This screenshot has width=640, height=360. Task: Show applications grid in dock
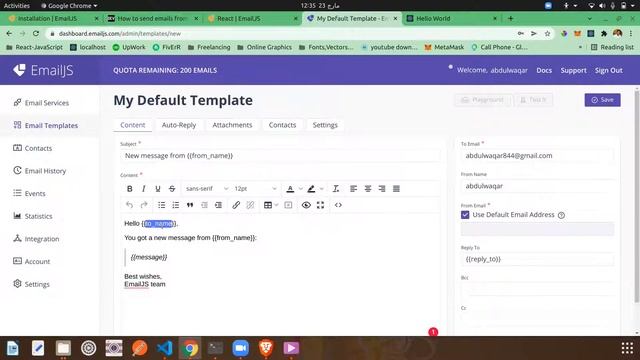627,348
